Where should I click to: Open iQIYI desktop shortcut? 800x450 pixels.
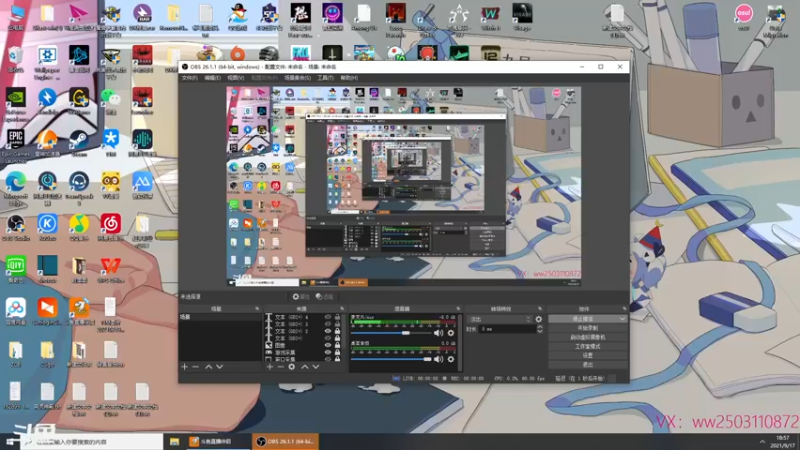pyautogui.click(x=15, y=268)
